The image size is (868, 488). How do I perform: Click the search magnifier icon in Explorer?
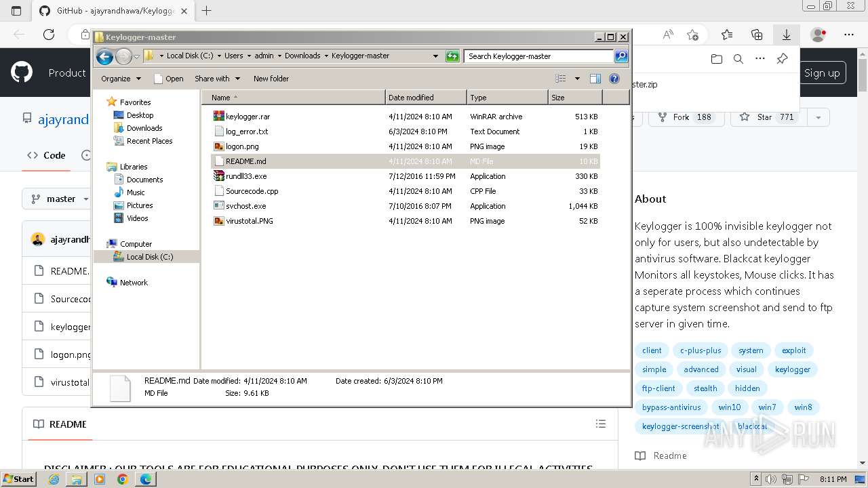(620, 56)
